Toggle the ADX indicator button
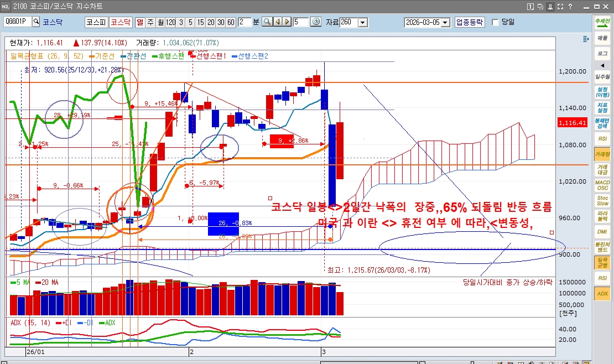 [602, 294]
